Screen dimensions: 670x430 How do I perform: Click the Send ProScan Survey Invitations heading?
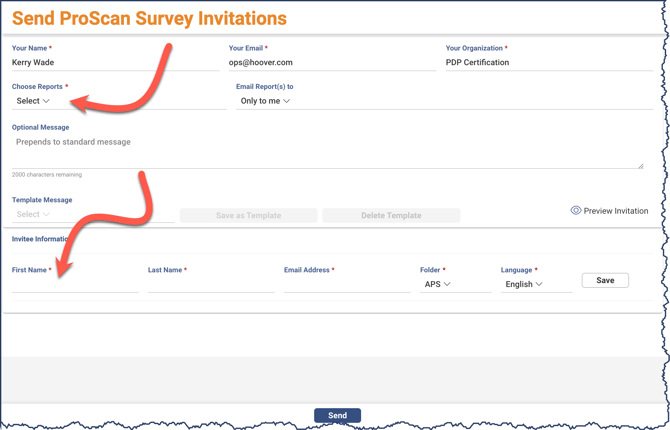click(149, 18)
